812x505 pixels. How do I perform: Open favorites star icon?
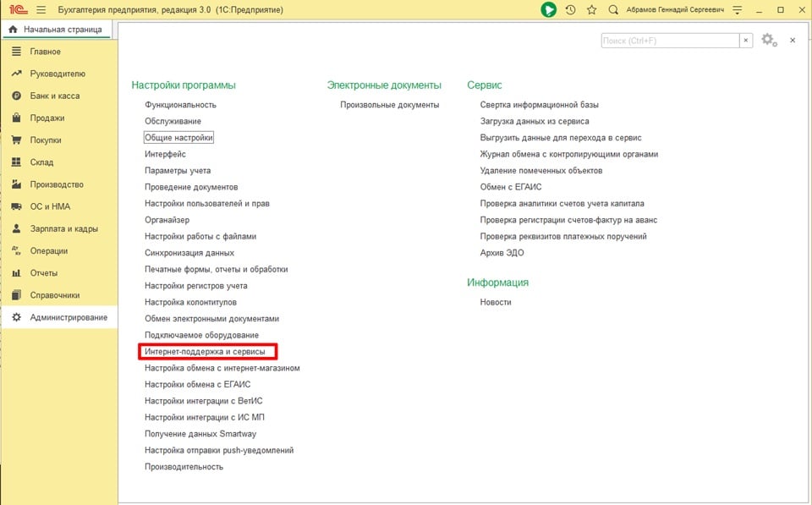click(592, 10)
